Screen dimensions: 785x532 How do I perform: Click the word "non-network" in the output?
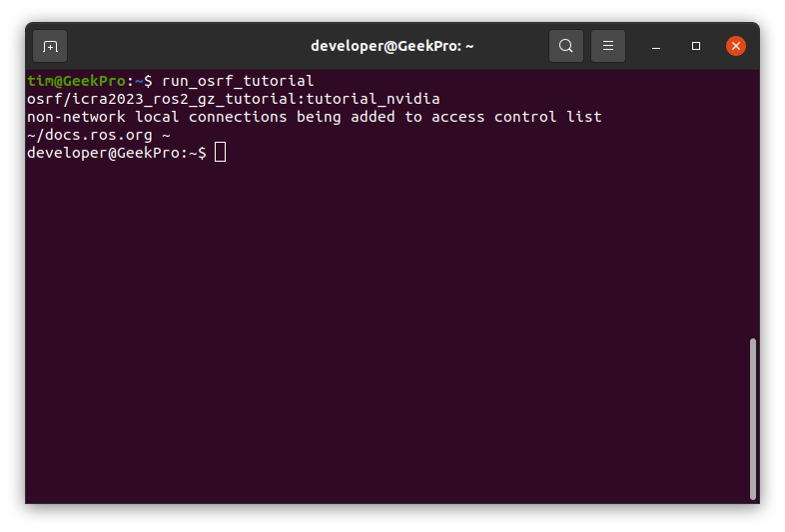(x=76, y=117)
